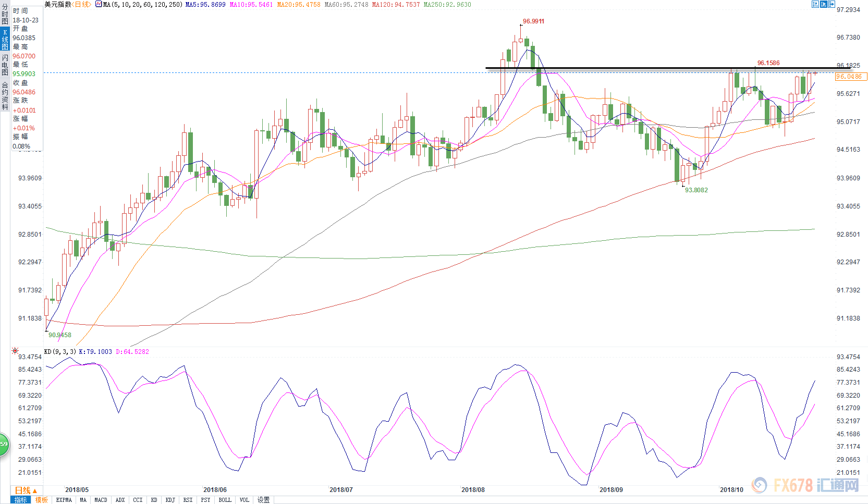868x504 pixels.
Task: Click the MA60:95.2748 legend value
Action: click(x=346, y=4)
